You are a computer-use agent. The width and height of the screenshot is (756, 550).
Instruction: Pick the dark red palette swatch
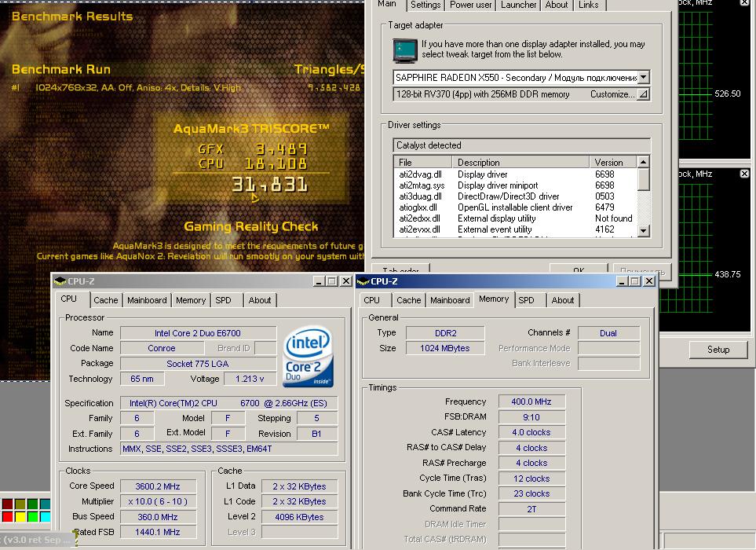(7, 504)
